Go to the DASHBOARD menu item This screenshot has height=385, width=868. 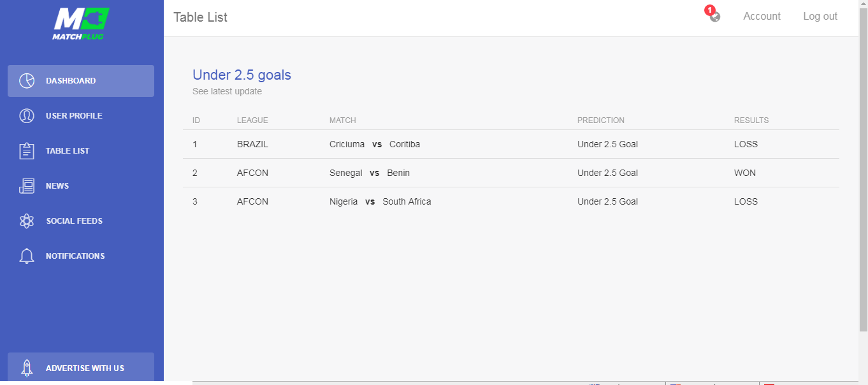[81, 81]
